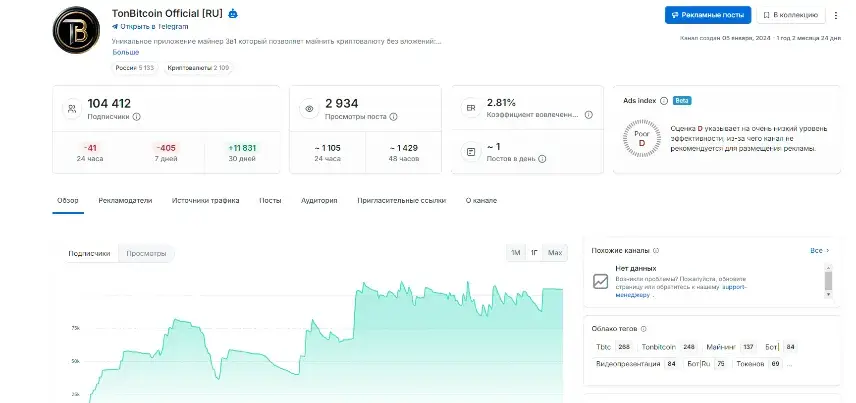The height and width of the screenshot is (403, 856).
Task: Toggle chart to Просмотры
Action: pyautogui.click(x=146, y=253)
